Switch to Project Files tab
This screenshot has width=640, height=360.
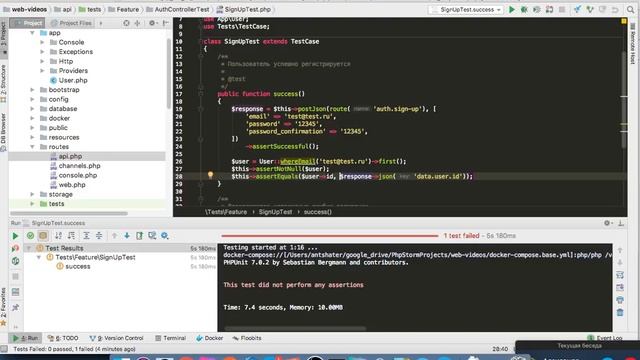[x=72, y=23]
